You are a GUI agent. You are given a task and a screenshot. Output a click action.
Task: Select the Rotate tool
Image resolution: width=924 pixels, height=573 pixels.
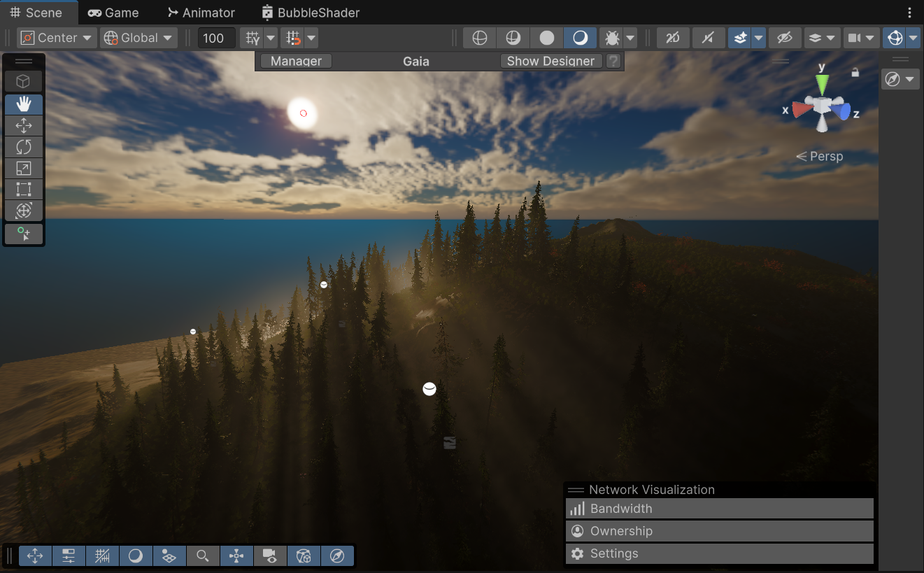(x=23, y=147)
